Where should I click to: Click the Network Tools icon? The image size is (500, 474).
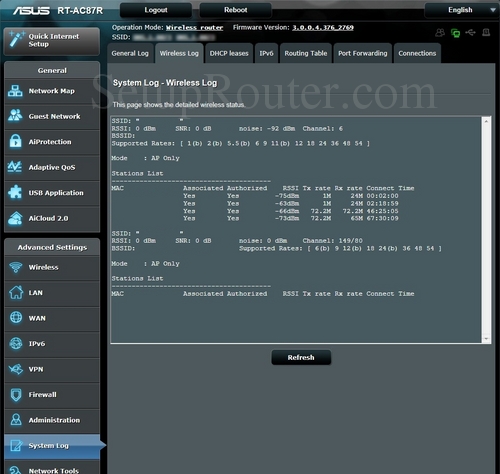click(16, 470)
